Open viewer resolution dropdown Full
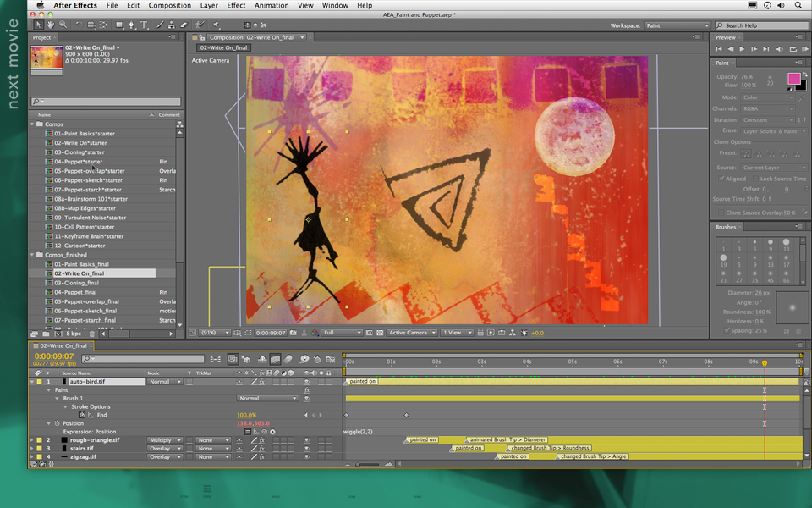 coord(341,333)
